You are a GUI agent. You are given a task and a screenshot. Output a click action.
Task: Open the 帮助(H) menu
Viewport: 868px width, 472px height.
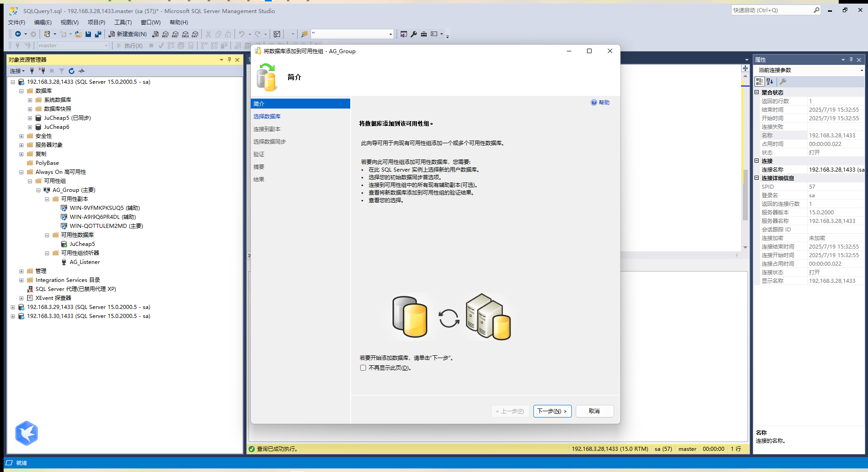pos(179,22)
